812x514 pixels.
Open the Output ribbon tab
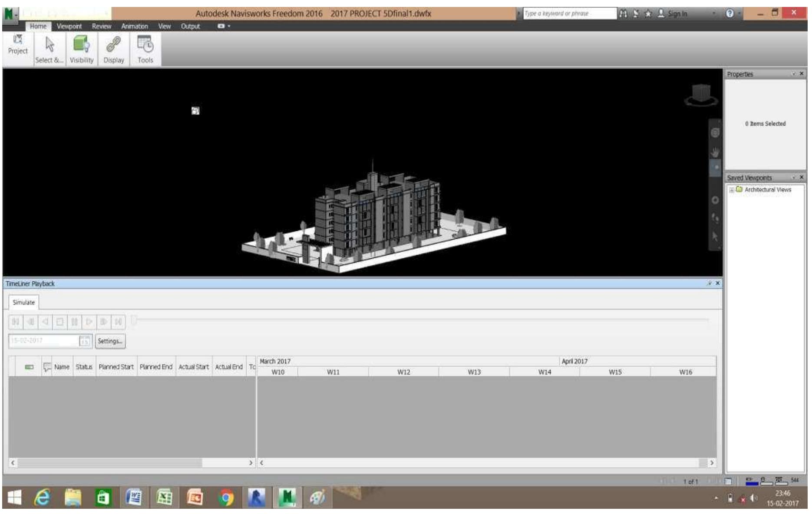coord(190,26)
